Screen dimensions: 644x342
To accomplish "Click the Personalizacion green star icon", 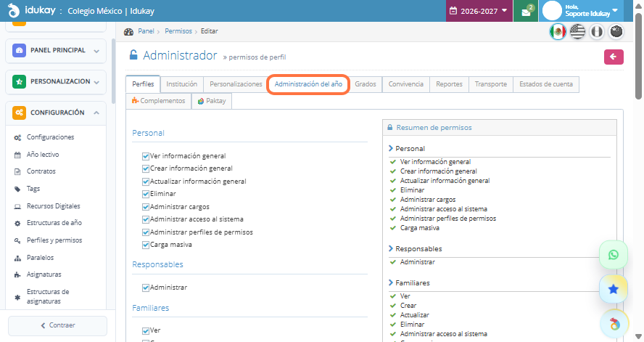I will pos(19,81).
